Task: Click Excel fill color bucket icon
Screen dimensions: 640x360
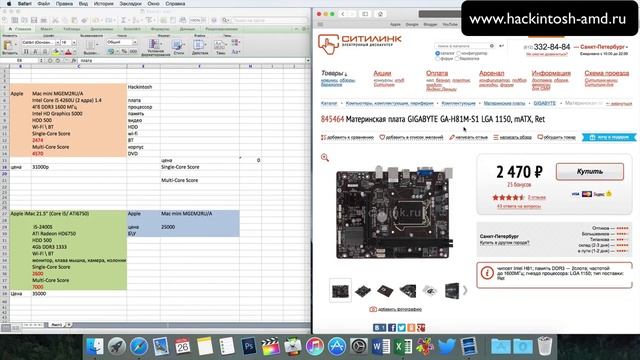Action: [56, 52]
